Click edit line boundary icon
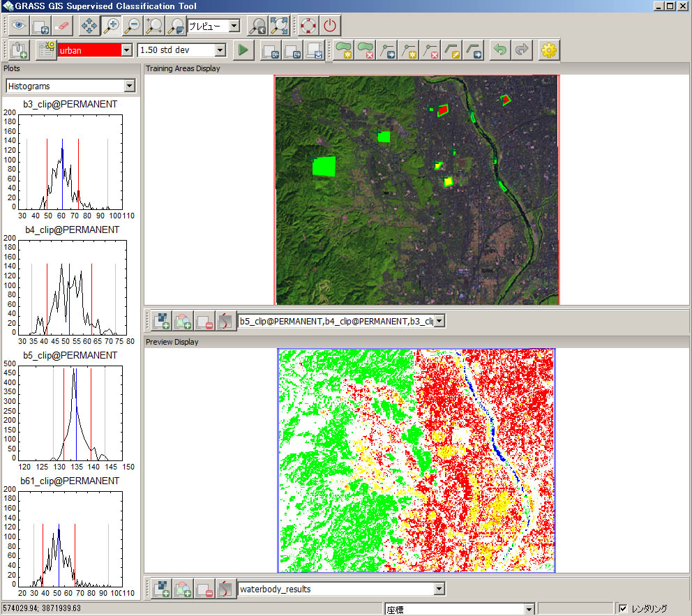This screenshot has height=616, width=692. 451,50
